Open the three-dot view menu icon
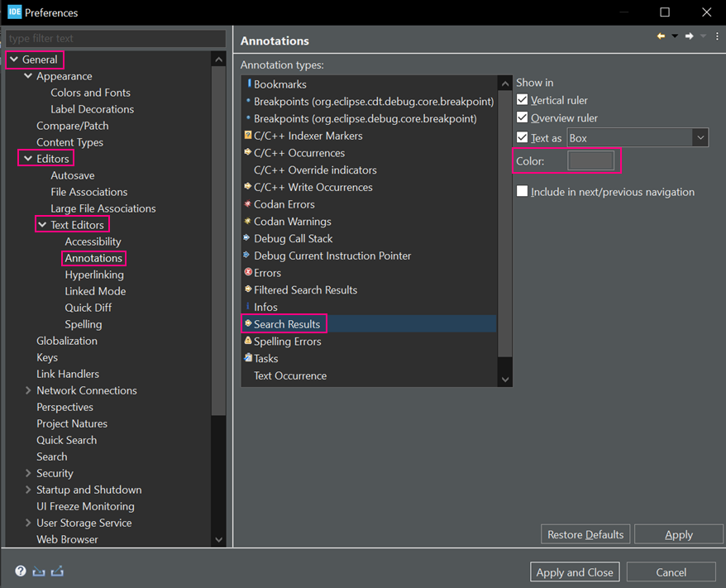 (717, 36)
